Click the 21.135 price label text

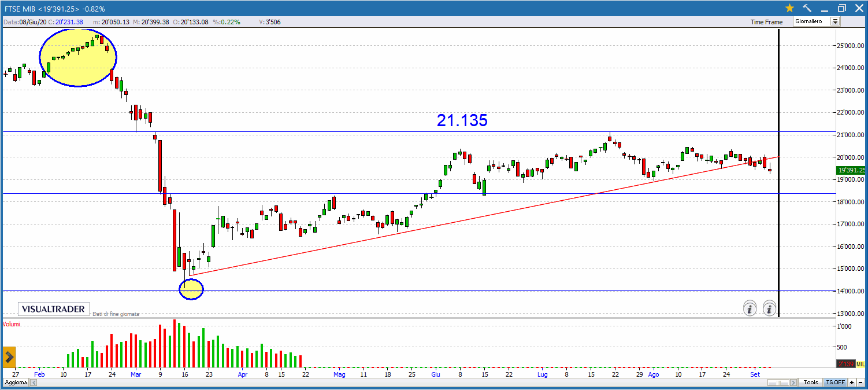462,120
